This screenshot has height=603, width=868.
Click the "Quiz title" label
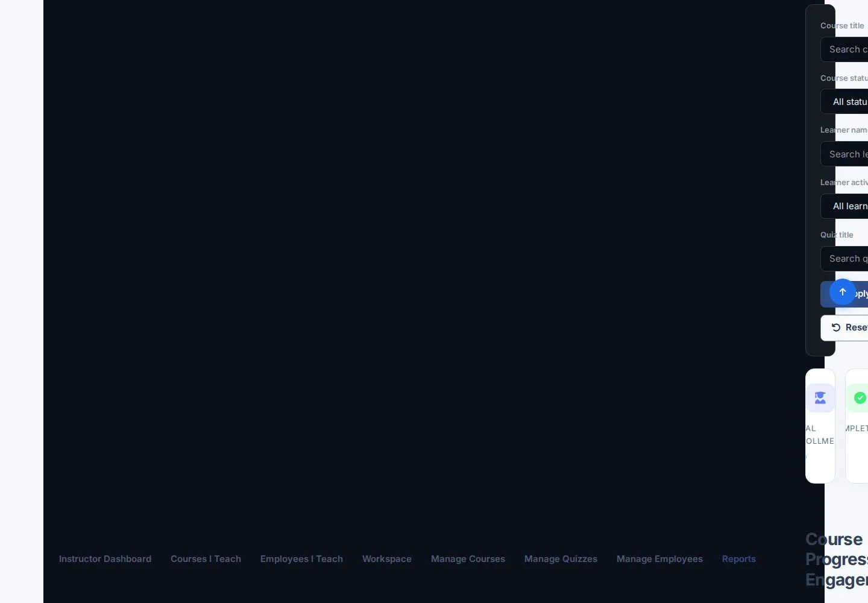[x=837, y=235]
